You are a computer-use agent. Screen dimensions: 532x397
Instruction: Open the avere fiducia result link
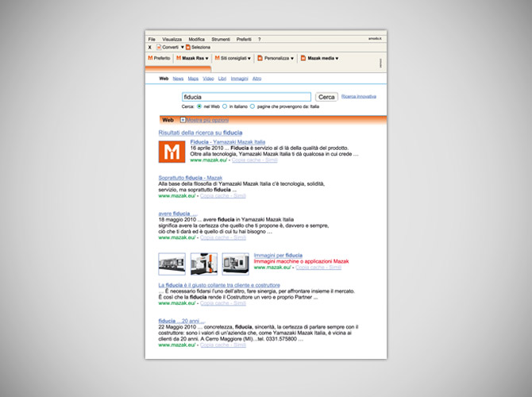(177, 214)
